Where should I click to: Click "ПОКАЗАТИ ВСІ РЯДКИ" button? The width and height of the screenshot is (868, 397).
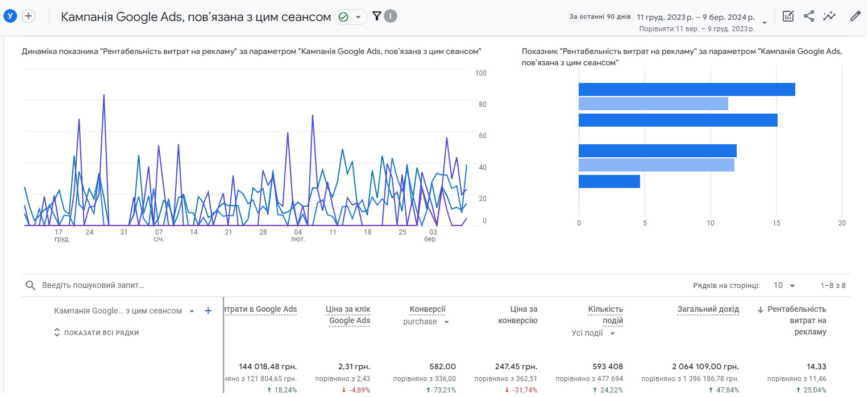(x=101, y=333)
